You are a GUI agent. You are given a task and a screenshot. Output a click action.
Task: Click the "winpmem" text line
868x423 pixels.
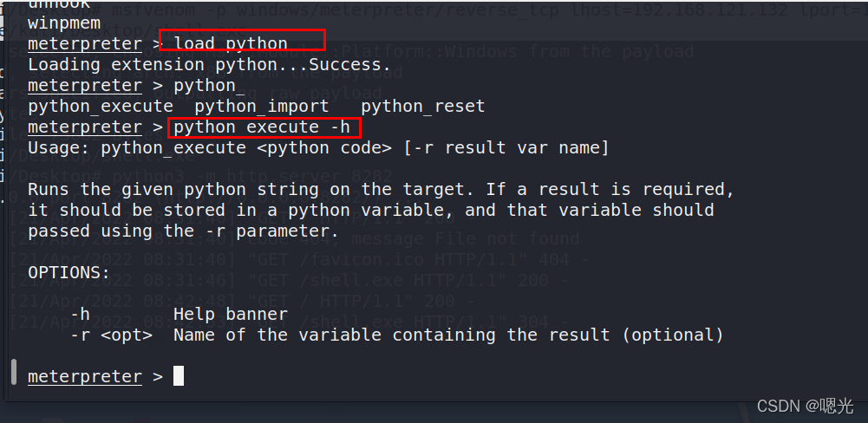63,23
